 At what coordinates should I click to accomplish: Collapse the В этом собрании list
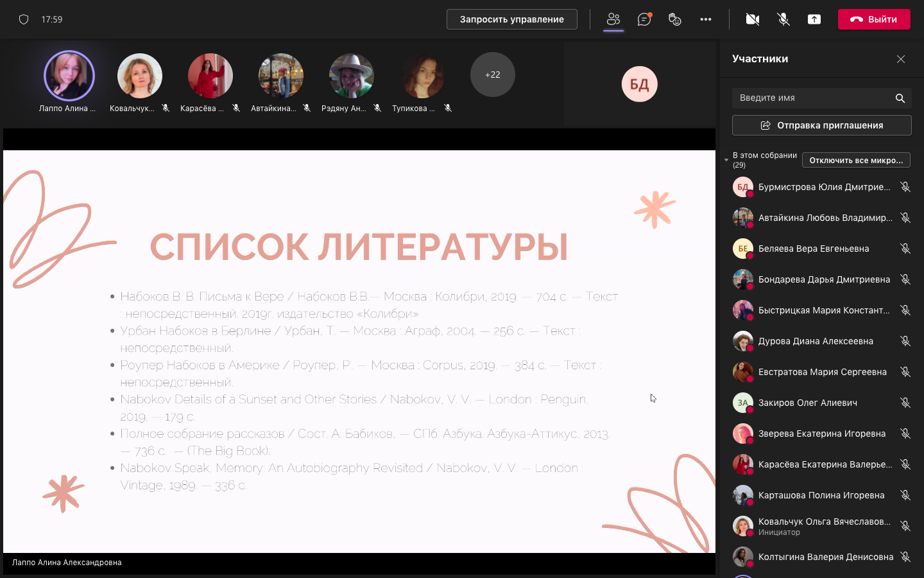click(726, 160)
